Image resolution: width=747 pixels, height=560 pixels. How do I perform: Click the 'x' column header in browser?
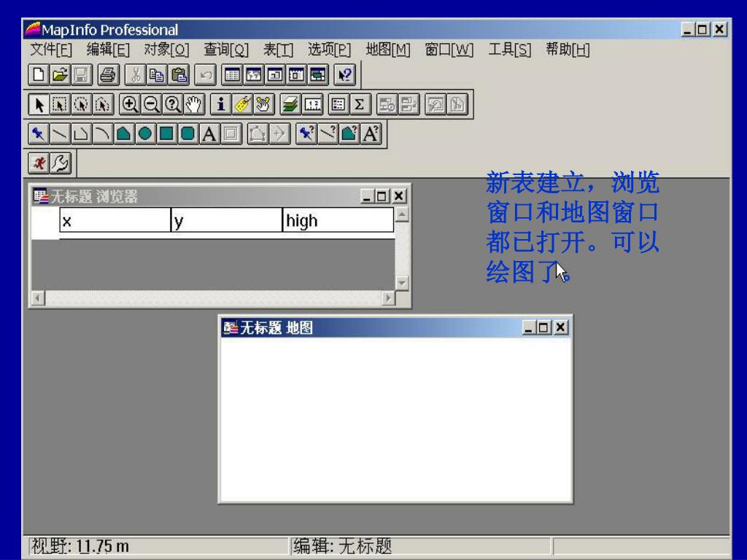pos(115,220)
